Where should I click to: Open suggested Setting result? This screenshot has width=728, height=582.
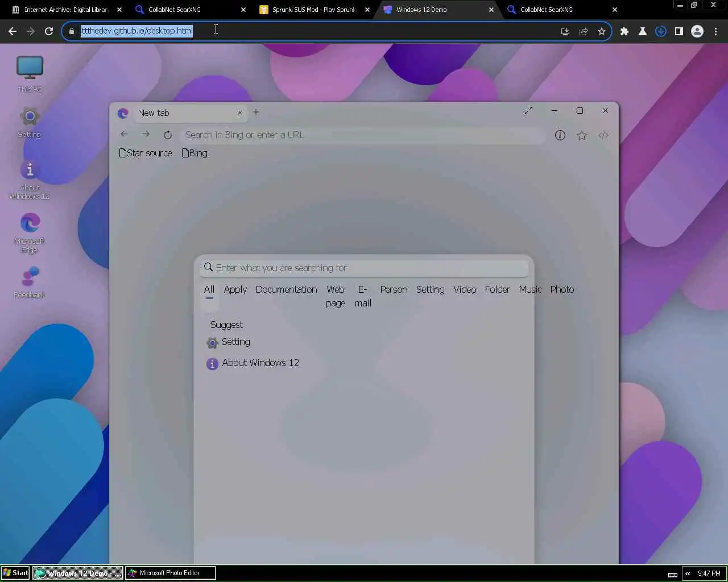click(x=228, y=342)
